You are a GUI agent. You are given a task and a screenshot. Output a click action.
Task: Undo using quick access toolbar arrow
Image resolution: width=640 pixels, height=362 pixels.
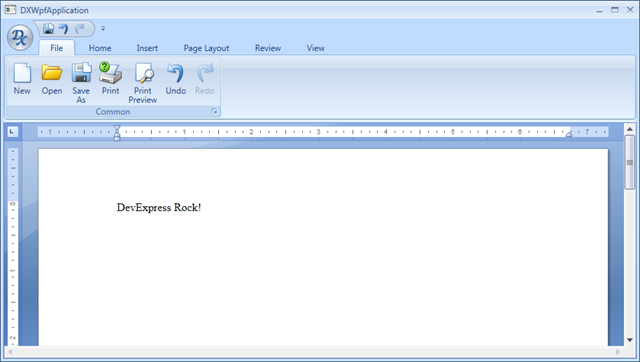click(x=64, y=29)
